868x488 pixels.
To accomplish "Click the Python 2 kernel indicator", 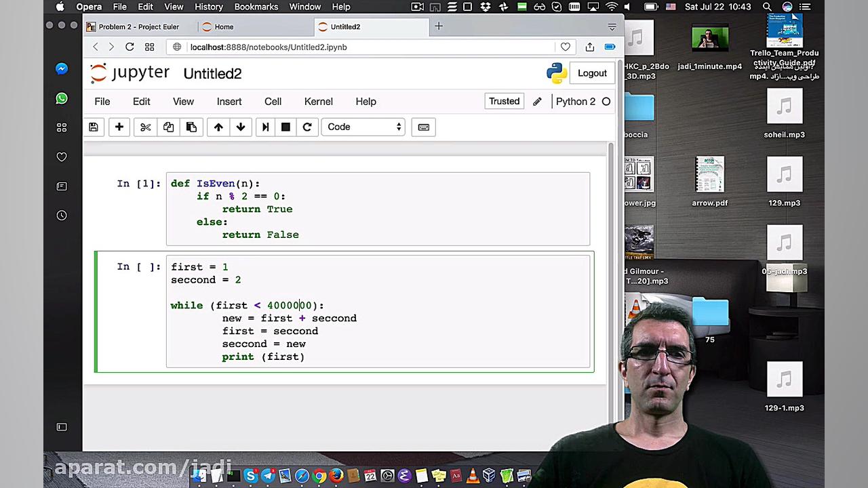I will tap(583, 102).
